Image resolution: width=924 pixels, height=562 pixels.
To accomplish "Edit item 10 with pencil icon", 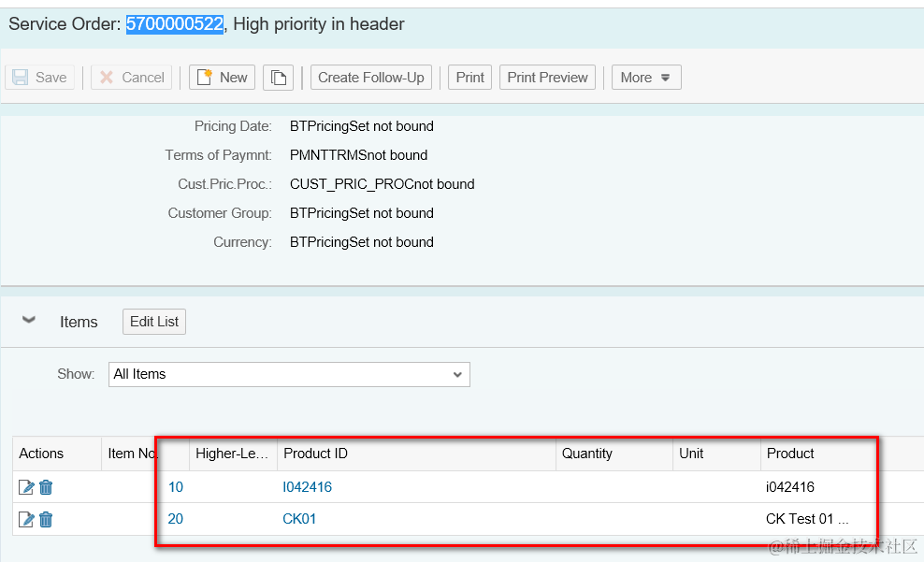I will point(26,487).
